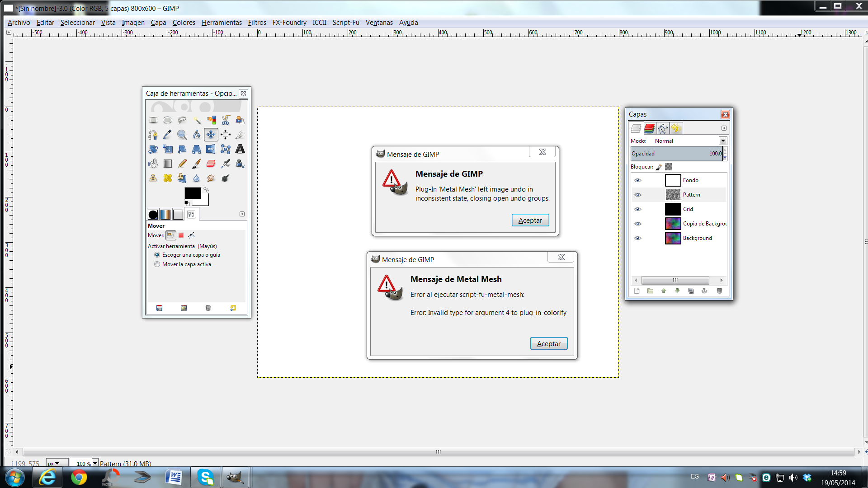The width and height of the screenshot is (868, 488).
Task: Open the Archivo menu
Action: tap(19, 23)
